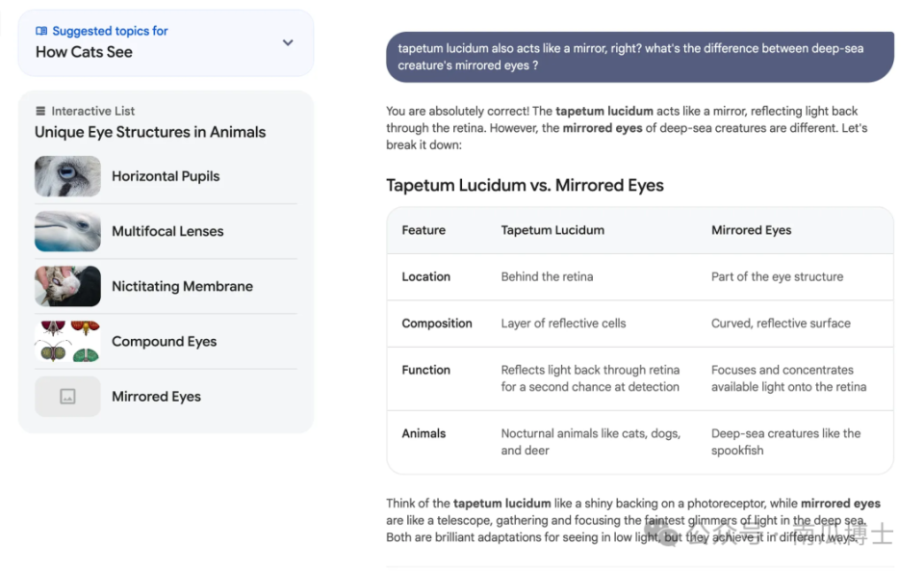
Task: Click the Unique Eye Structures in Animals title
Action: [150, 132]
